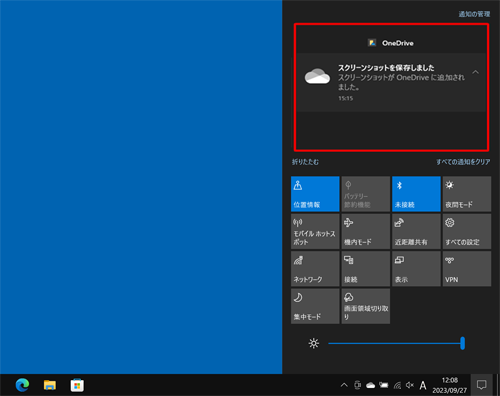Toggle 集中モード focus assist tile
The image size is (500, 396).
[x=315, y=306]
